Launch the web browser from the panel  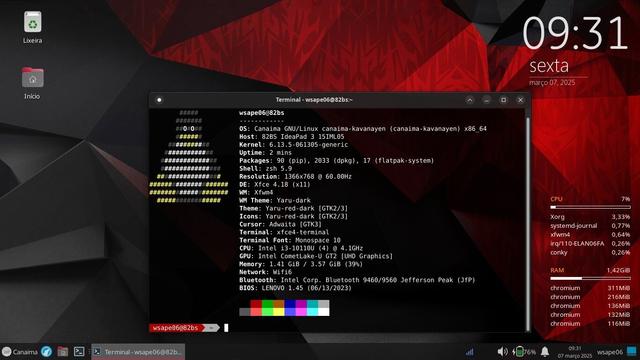point(47,351)
